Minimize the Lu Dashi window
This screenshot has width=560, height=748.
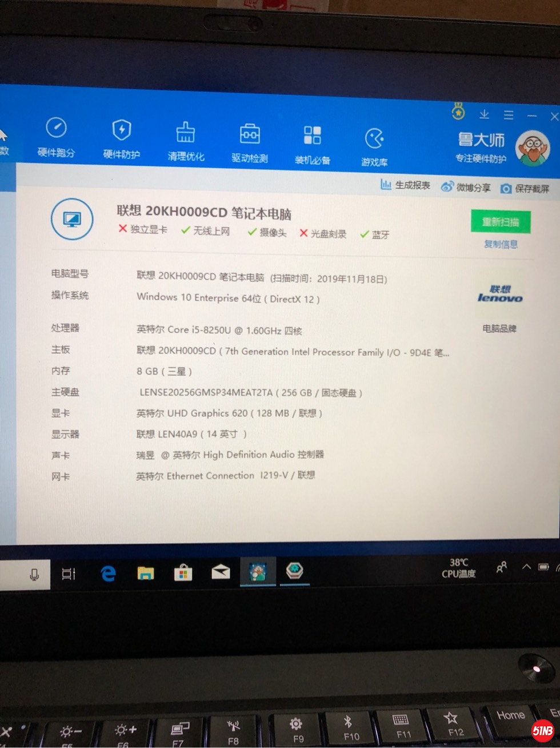[x=532, y=116]
